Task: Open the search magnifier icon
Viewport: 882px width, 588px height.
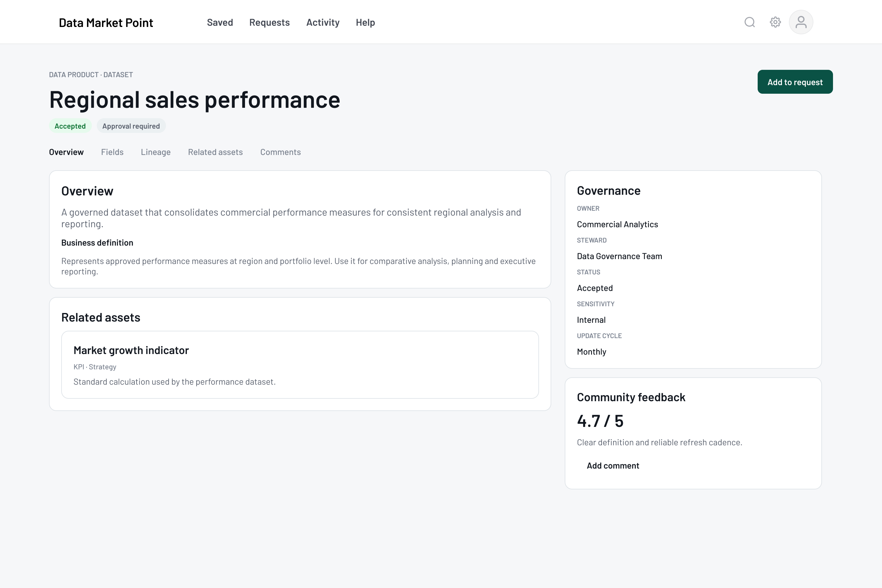Action: tap(749, 22)
